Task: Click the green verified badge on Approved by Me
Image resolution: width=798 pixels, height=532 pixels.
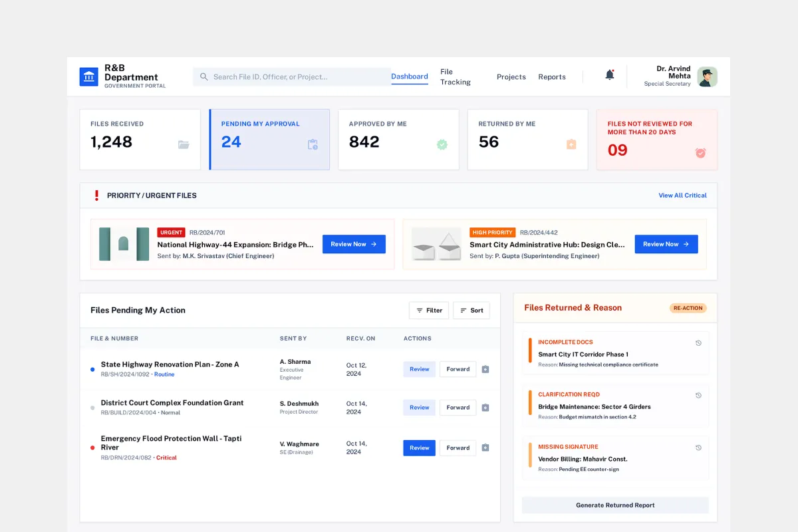Action: pos(442,144)
